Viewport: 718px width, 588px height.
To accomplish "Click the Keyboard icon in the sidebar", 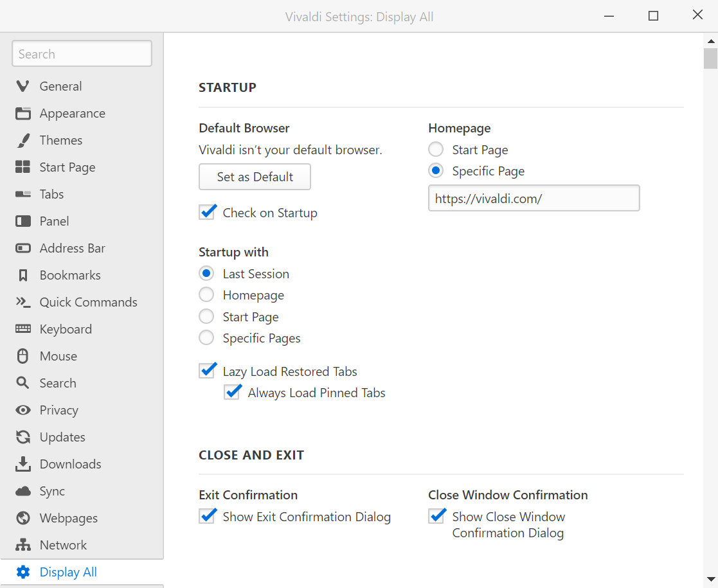I will [23, 329].
